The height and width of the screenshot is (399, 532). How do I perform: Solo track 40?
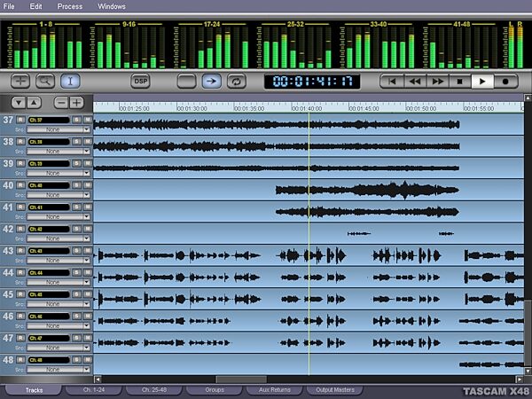point(76,185)
